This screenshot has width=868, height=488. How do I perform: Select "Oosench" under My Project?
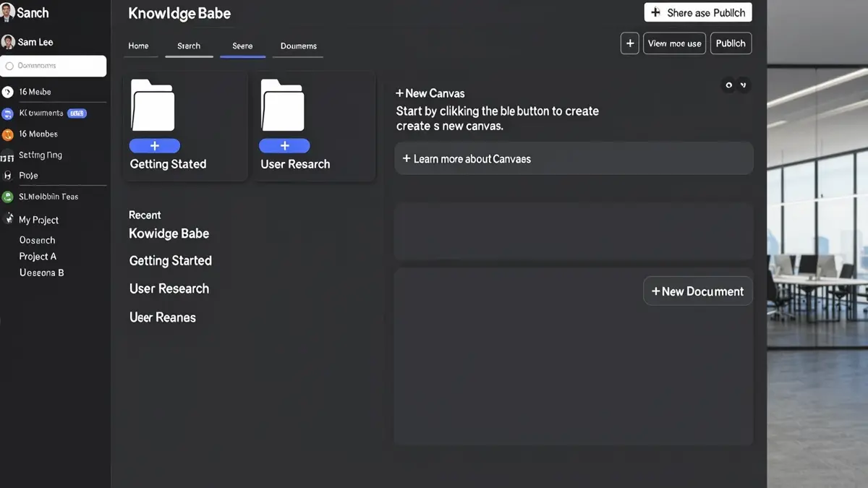point(37,240)
